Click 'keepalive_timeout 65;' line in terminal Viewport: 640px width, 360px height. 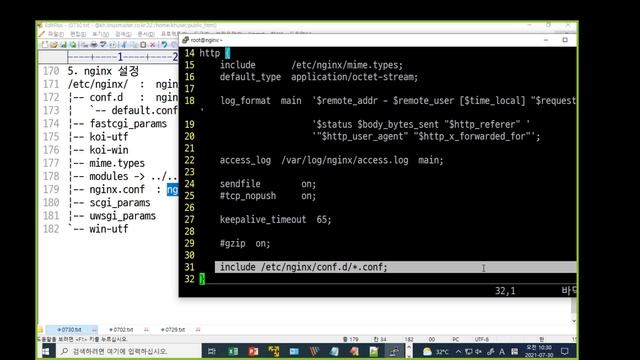(x=276, y=220)
